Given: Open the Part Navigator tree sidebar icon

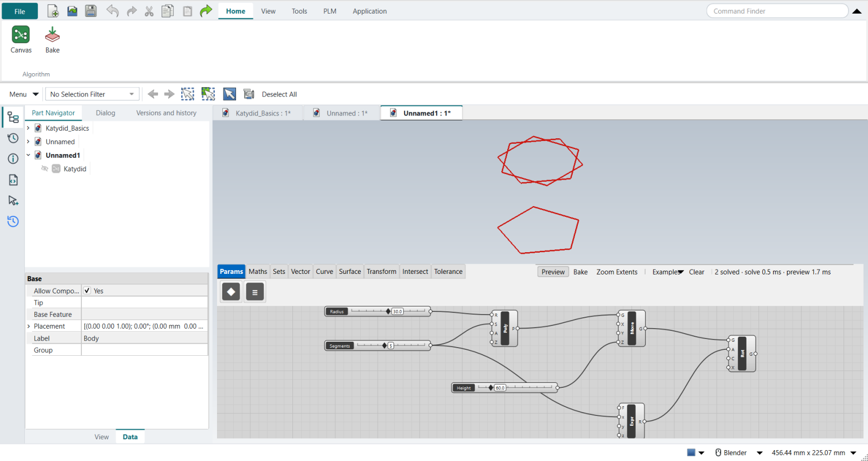Looking at the screenshot, I should click(x=13, y=117).
